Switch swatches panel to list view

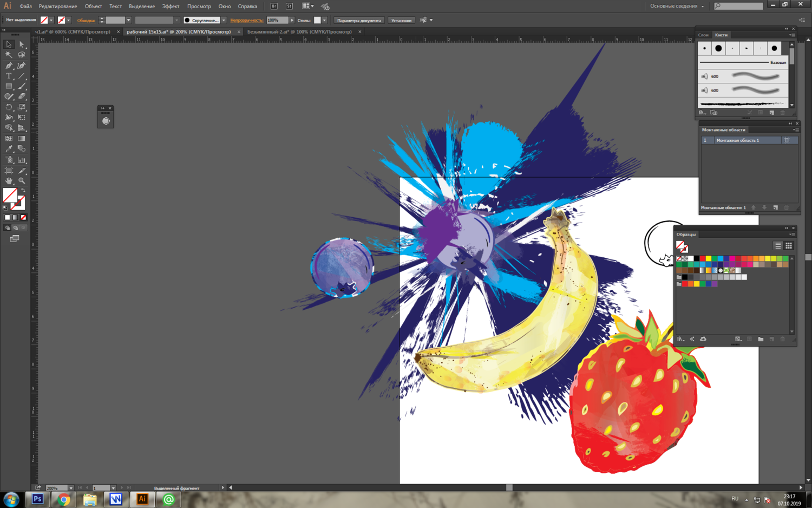778,245
